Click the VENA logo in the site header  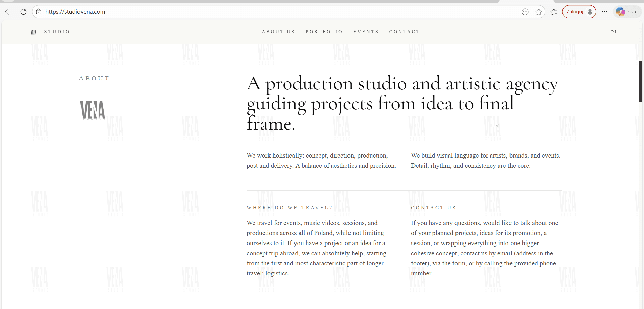(x=34, y=32)
